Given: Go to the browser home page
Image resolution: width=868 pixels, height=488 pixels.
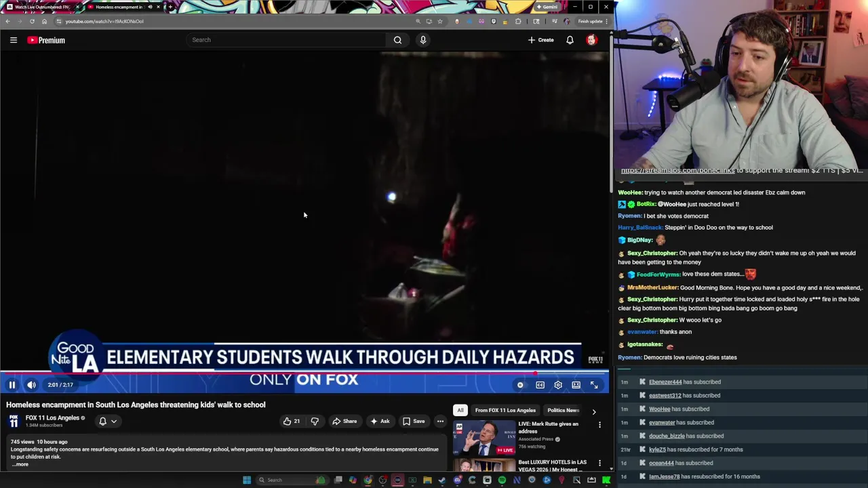Looking at the screenshot, I should pos(44,21).
